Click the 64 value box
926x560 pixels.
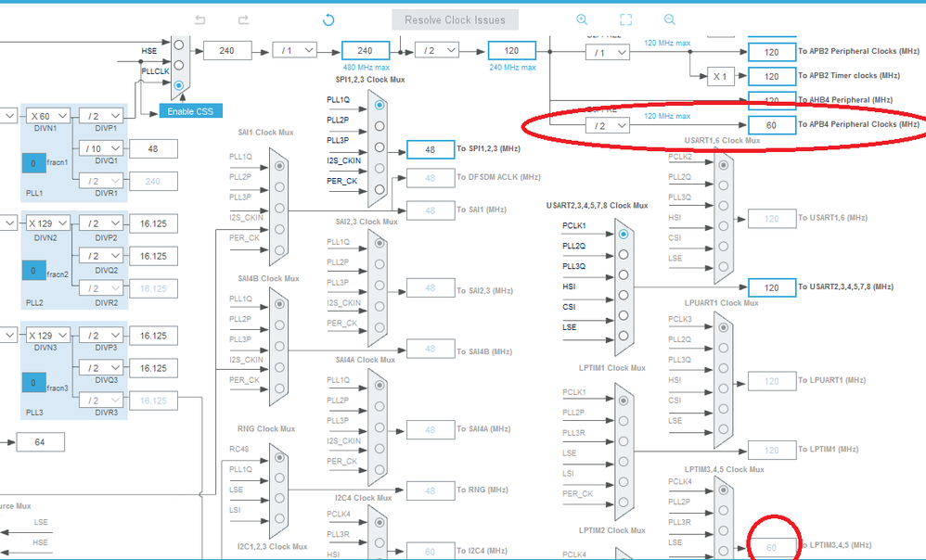coord(40,442)
